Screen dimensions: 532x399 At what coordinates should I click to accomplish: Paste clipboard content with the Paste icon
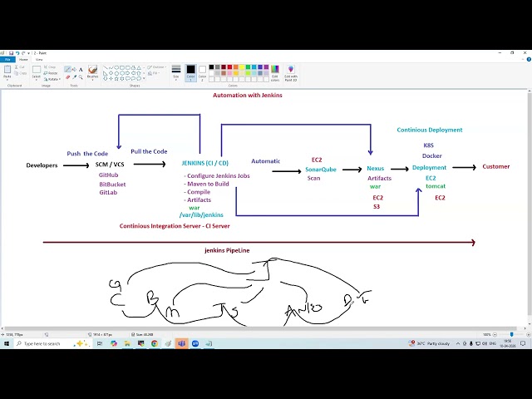pos(7,70)
